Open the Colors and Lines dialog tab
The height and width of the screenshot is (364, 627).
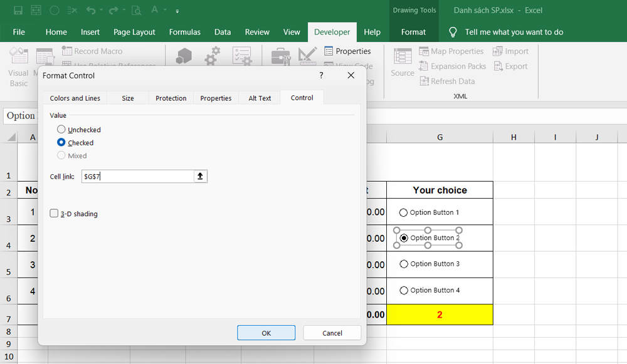[x=75, y=98]
